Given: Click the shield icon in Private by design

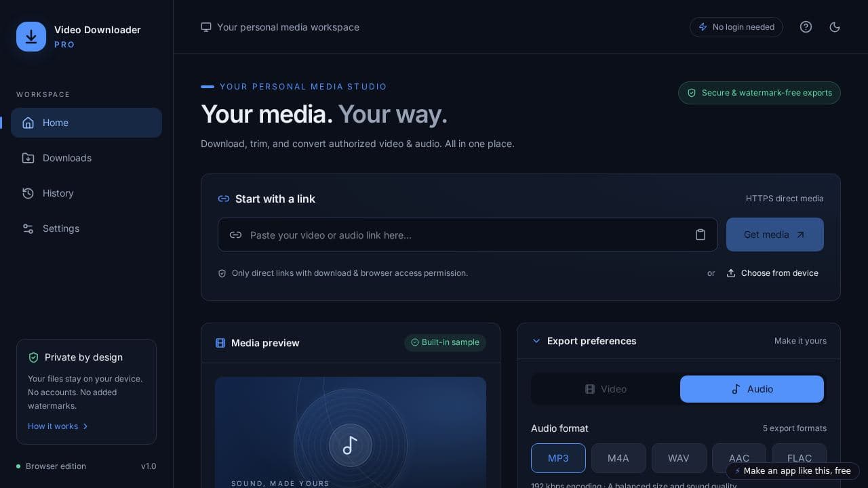Looking at the screenshot, I should point(33,357).
